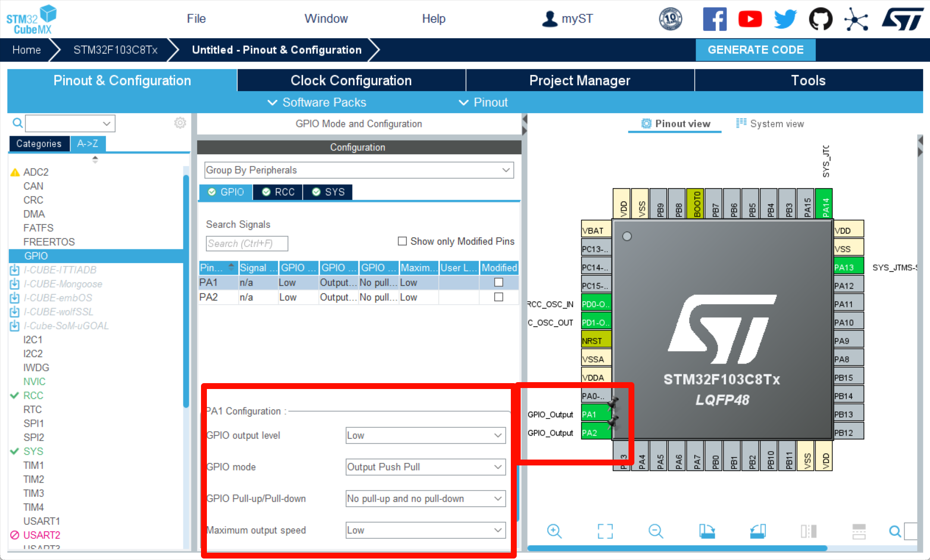This screenshot has height=560, width=930.
Task: Zoom in on the pinout view
Action: tap(554, 531)
